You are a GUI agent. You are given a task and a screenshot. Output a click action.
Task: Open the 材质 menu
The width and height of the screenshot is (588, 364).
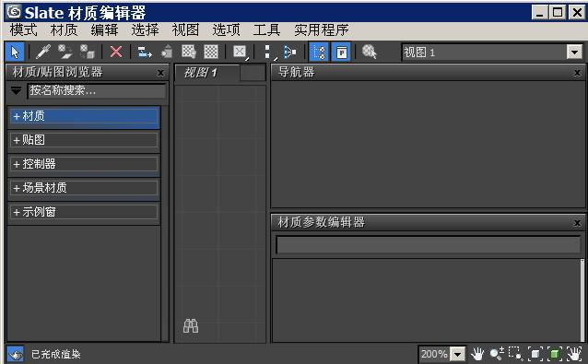tap(65, 30)
